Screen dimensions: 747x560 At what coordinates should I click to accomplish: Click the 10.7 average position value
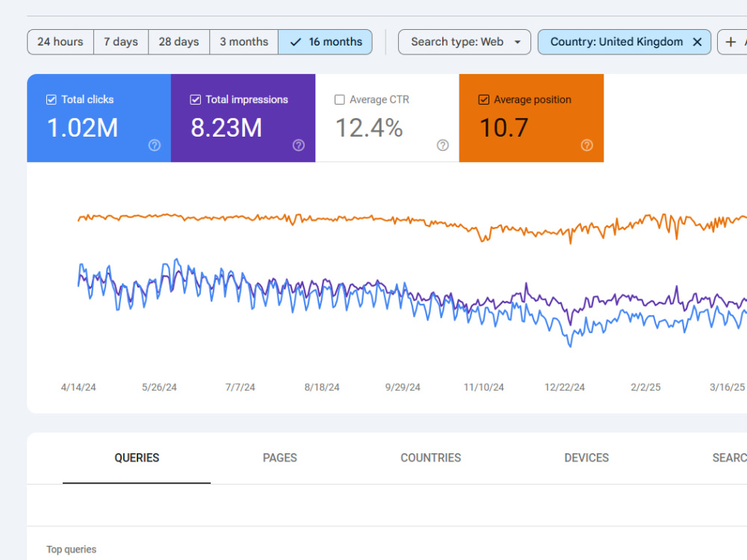pyautogui.click(x=504, y=128)
